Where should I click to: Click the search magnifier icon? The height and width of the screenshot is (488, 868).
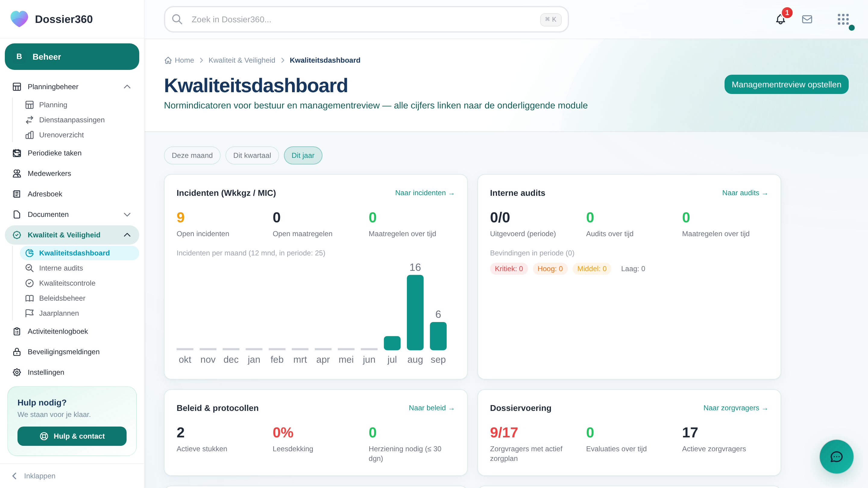pos(177,19)
